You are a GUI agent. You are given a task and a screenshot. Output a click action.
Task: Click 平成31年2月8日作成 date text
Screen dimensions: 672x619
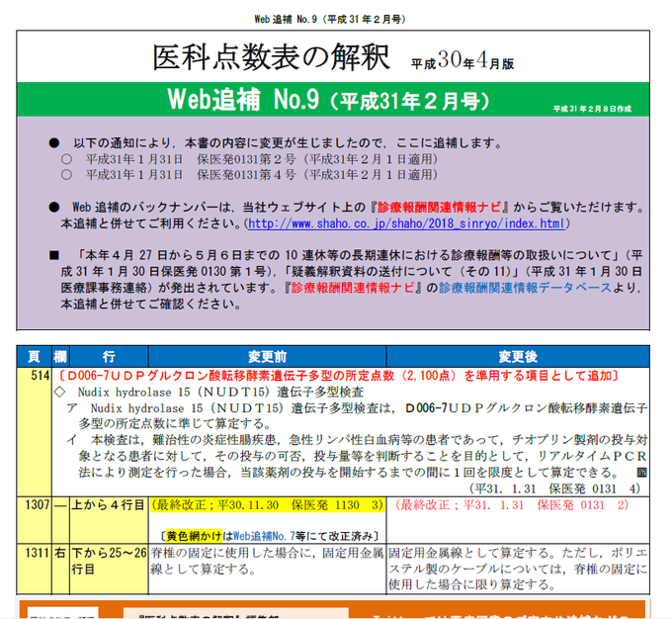pos(592,109)
